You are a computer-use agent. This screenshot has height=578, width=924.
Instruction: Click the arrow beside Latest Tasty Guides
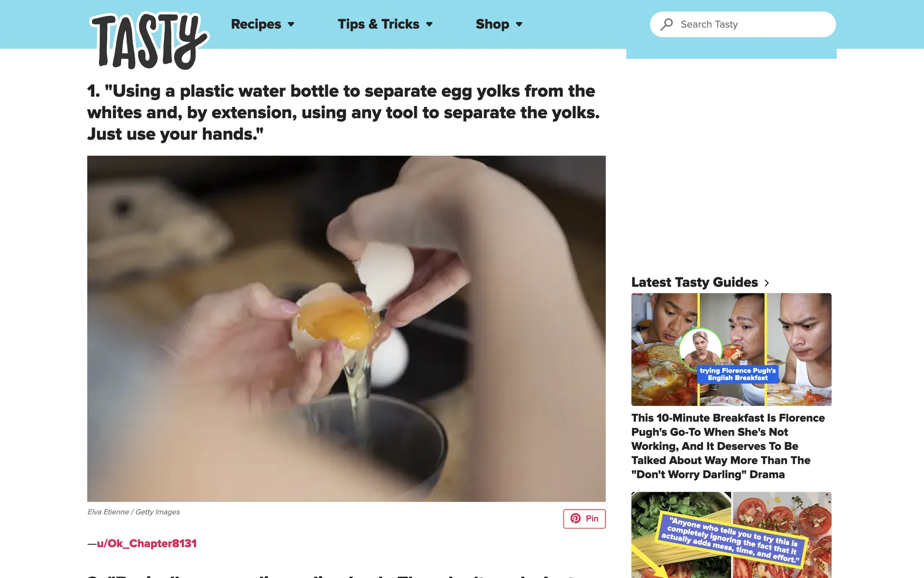coord(767,283)
